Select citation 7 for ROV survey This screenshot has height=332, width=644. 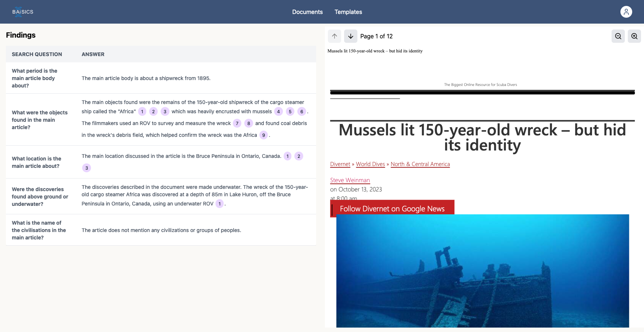click(237, 123)
